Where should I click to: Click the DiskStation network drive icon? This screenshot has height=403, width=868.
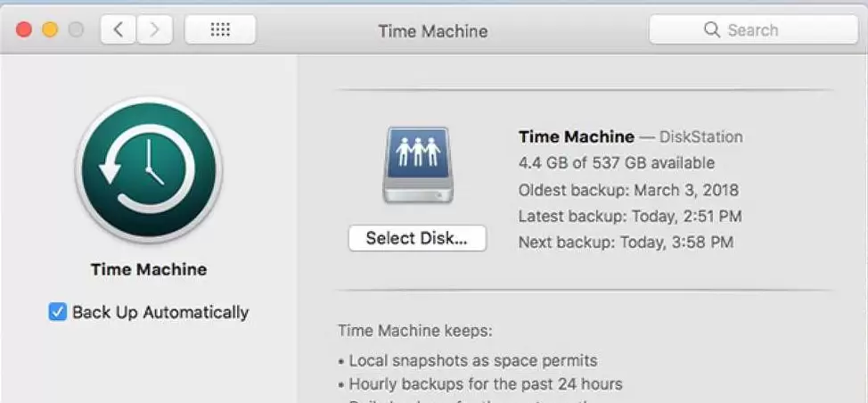pyautogui.click(x=418, y=165)
